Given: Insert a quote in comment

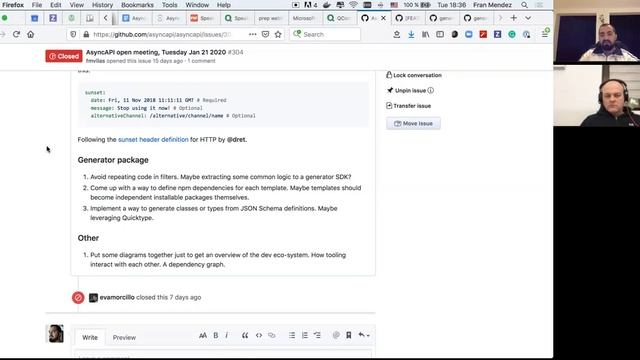Looking at the screenshot, I should point(245,336).
